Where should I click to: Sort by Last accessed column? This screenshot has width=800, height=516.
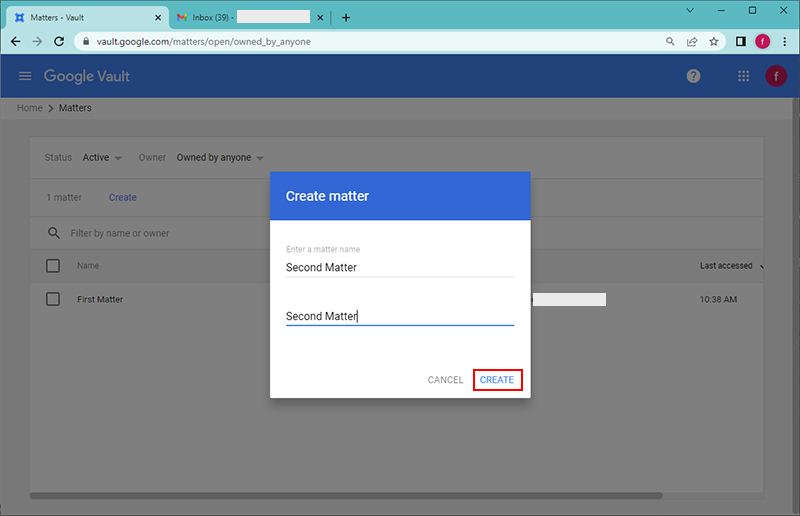click(x=726, y=266)
